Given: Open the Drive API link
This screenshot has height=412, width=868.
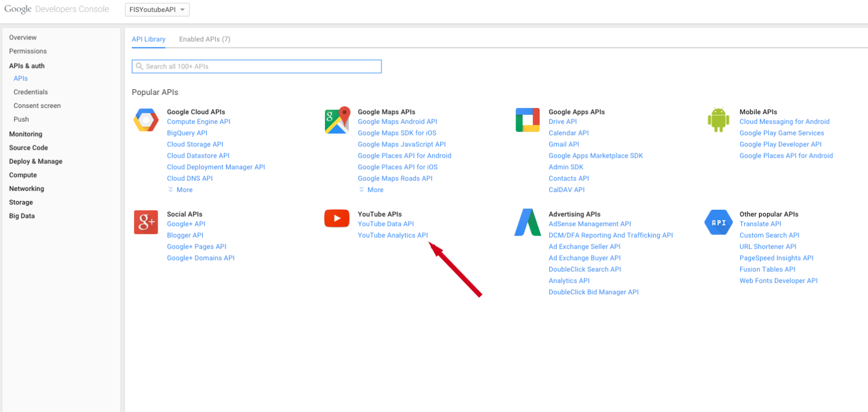Looking at the screenshot, I should (563, 122).
